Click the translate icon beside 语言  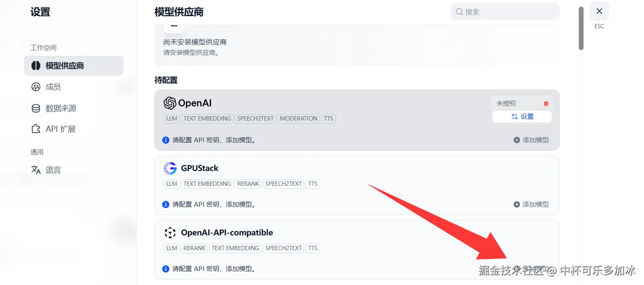[36, 170]
